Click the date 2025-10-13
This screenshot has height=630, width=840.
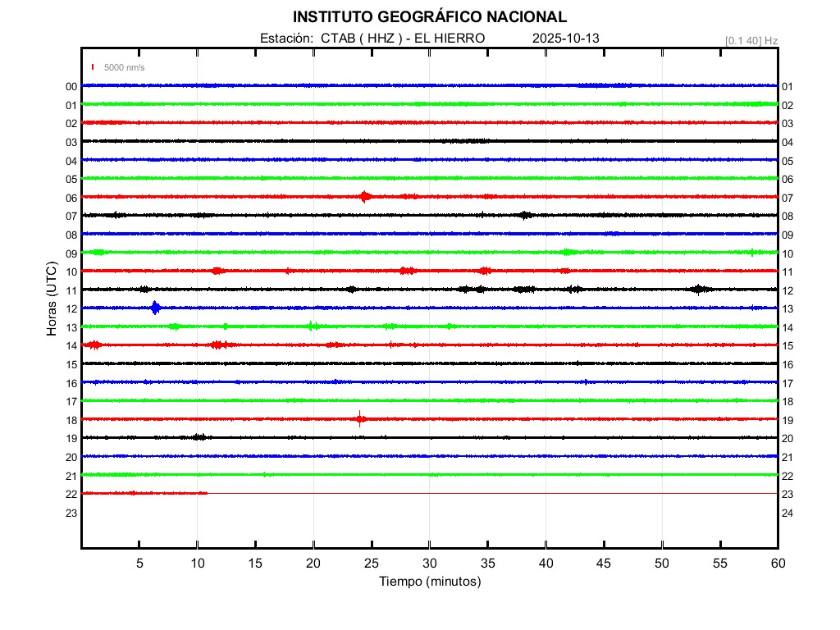click(x=566, y=39)
